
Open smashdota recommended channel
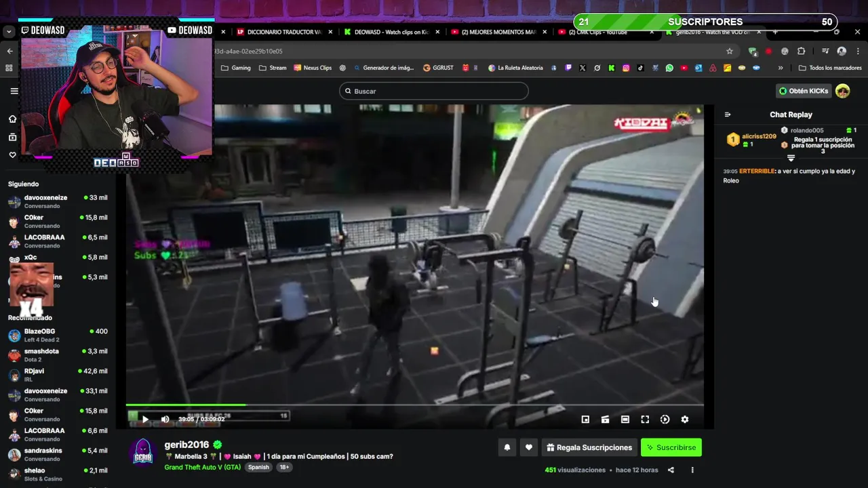pos(58,355)
